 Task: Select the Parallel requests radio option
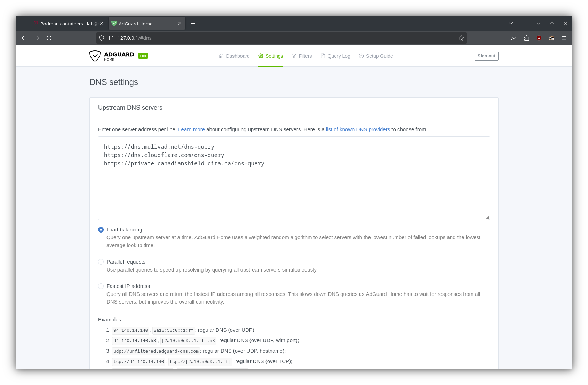click(101, 262)
